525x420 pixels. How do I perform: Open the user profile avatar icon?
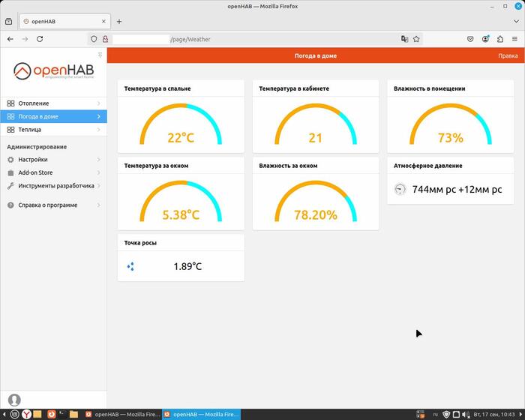(x=14, y=400)
